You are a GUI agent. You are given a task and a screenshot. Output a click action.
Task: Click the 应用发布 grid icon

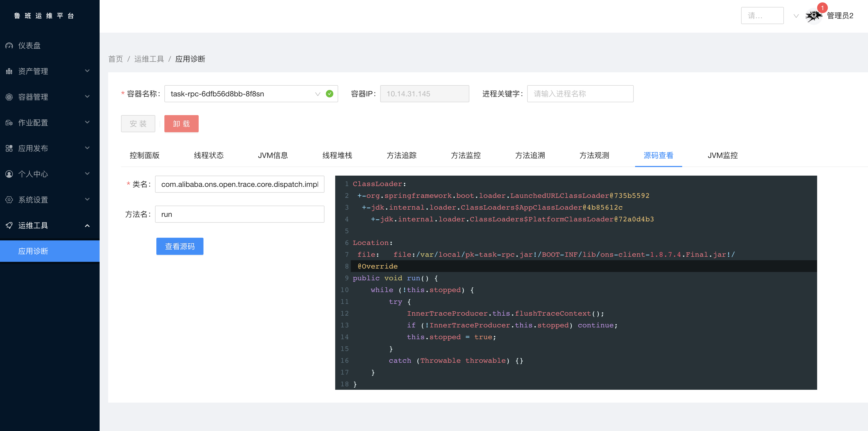9,148
